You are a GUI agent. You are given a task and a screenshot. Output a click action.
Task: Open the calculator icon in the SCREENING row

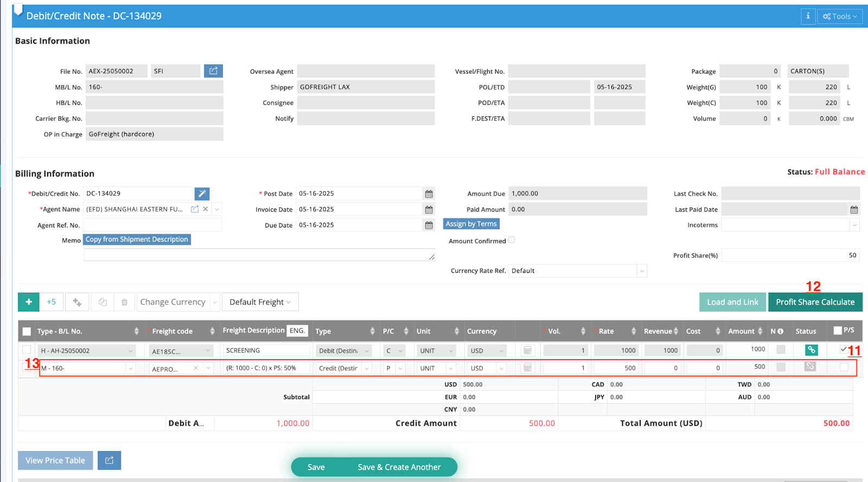click(x=527, y=351)
